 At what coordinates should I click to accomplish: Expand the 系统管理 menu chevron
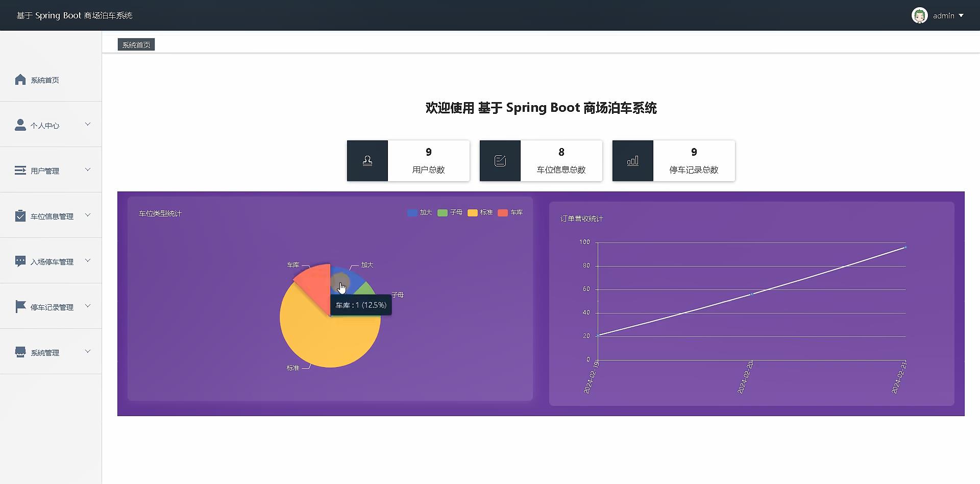coord(88,351)
